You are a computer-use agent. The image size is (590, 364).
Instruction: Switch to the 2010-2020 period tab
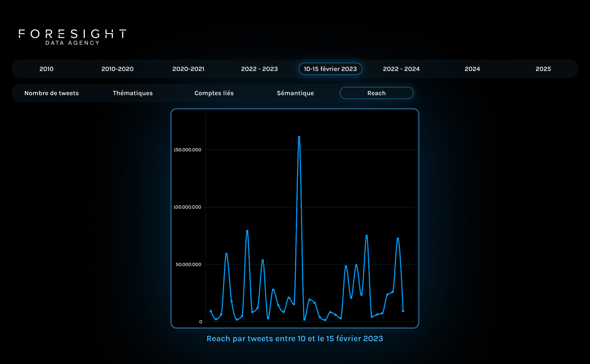click(x=117, y=69)
